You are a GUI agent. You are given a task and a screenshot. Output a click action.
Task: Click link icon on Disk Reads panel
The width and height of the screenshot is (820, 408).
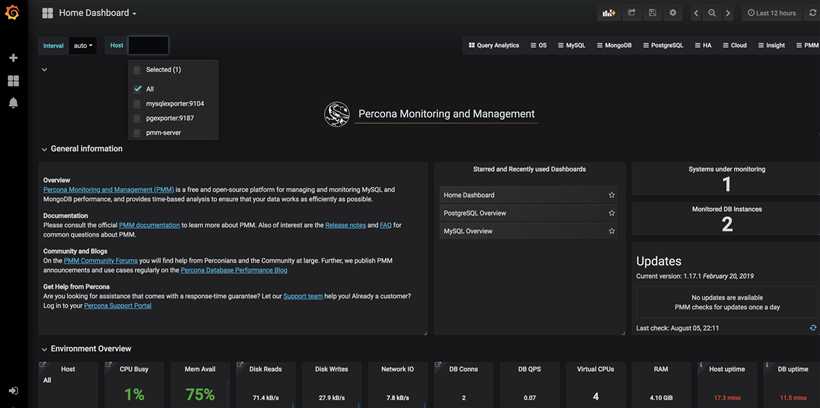[x=240, y=365]
